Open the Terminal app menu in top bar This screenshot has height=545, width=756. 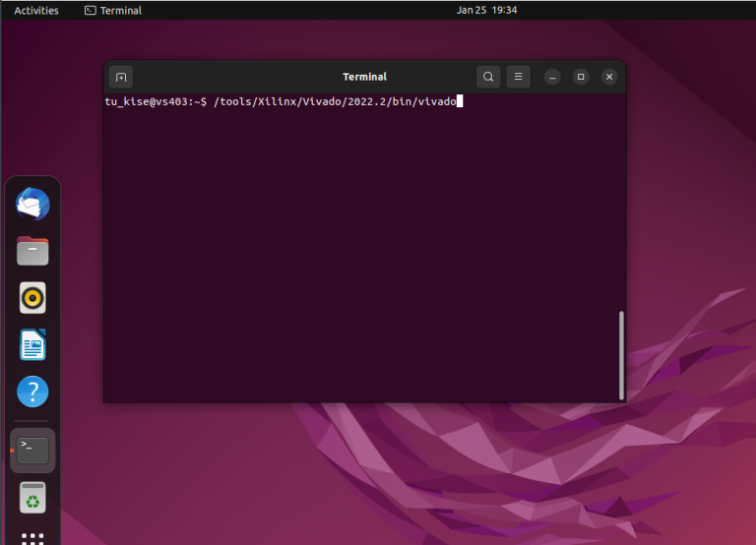pyautogui.click(x=113, y=10)
